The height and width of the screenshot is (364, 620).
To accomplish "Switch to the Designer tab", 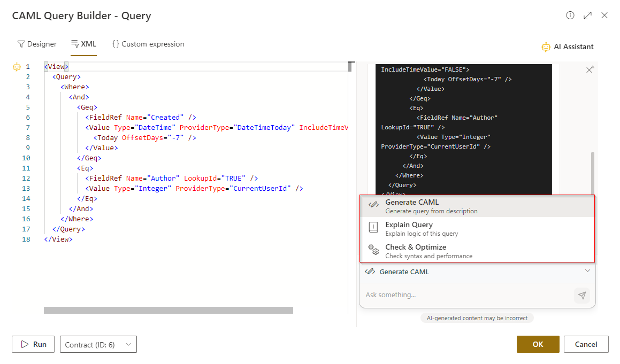I will pos(37,44).
